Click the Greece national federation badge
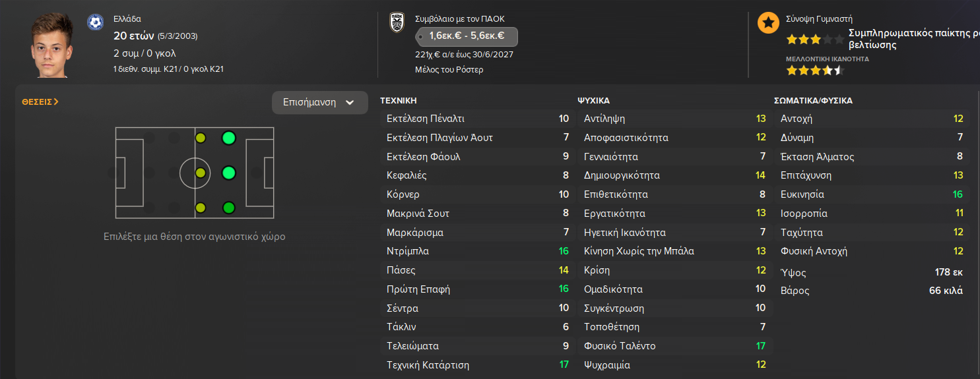Image resolution: width=980 pixels, height=379 pixels. tap(95, 22)
